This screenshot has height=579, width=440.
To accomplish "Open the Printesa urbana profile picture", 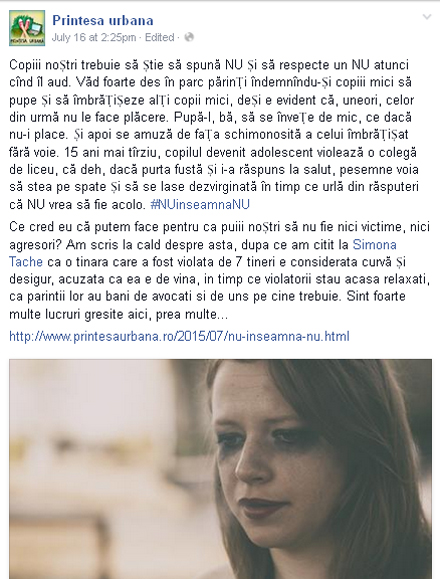I will [x=27, y=28].
